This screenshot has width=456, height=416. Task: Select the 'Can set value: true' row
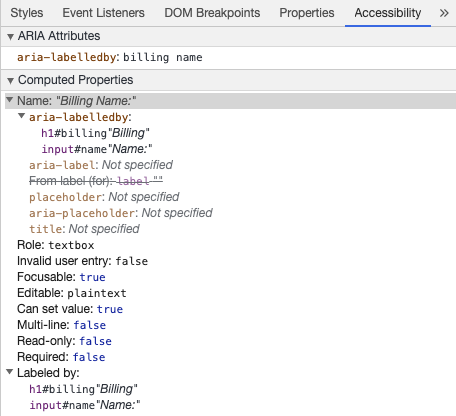point(70,309)
